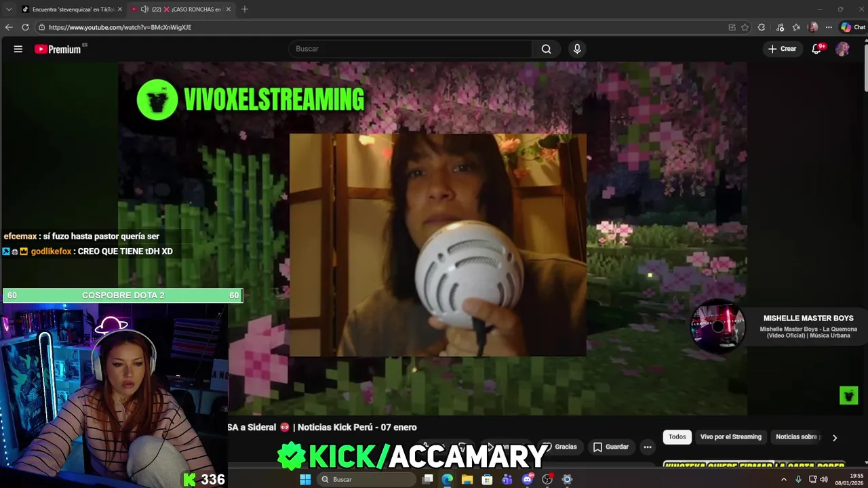The width and height of the screenshot is (868, 488).
Task: Click the URL address bar
Action: 380,27
